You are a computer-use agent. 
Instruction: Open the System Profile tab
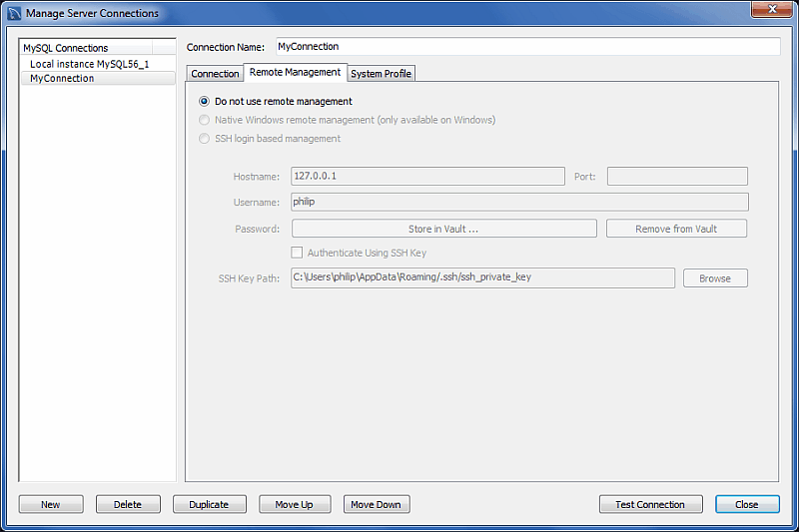pyautogui.click(x=381, y=74)
